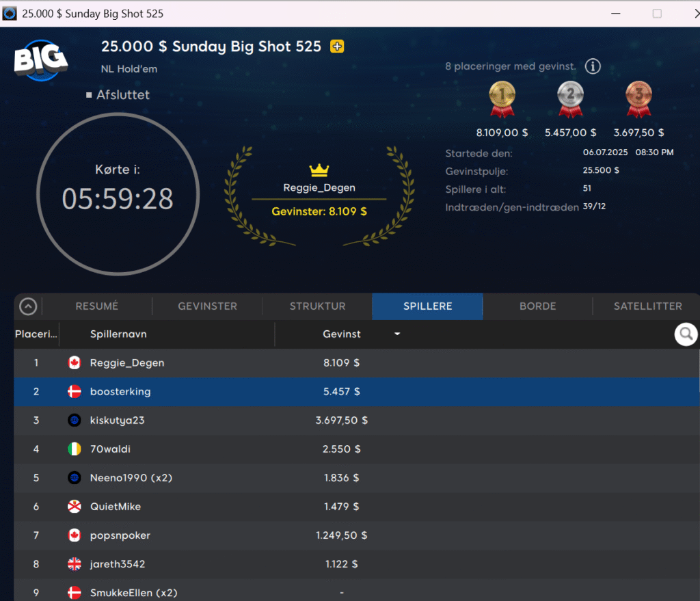The height and width of the screenshot is (601, 700).
Task: Click the Canadian flag beside Reggie_Degen
Action: pos(75,363)
